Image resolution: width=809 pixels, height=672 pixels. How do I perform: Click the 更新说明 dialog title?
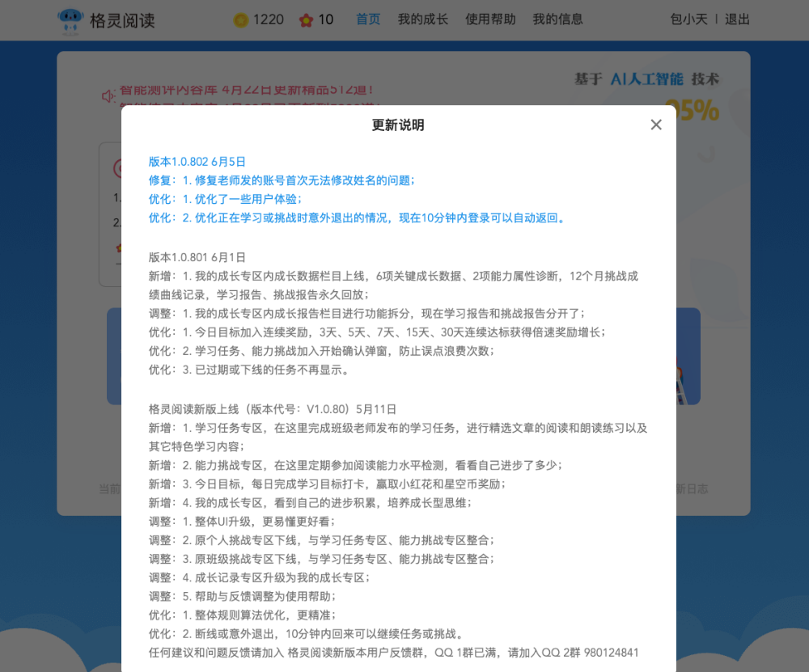tap(398, 125)
